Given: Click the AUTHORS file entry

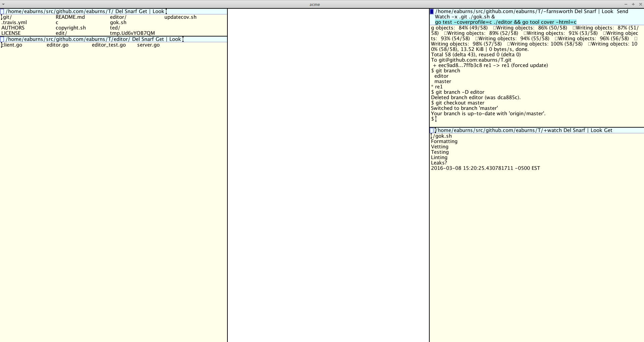Looking at the screenshot, I should click(13, 28).
